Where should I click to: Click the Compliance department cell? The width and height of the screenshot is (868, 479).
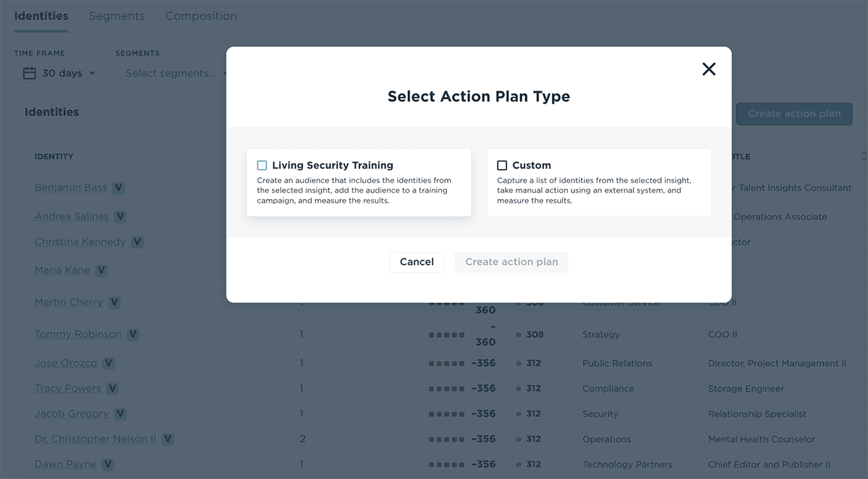[608, 389]
